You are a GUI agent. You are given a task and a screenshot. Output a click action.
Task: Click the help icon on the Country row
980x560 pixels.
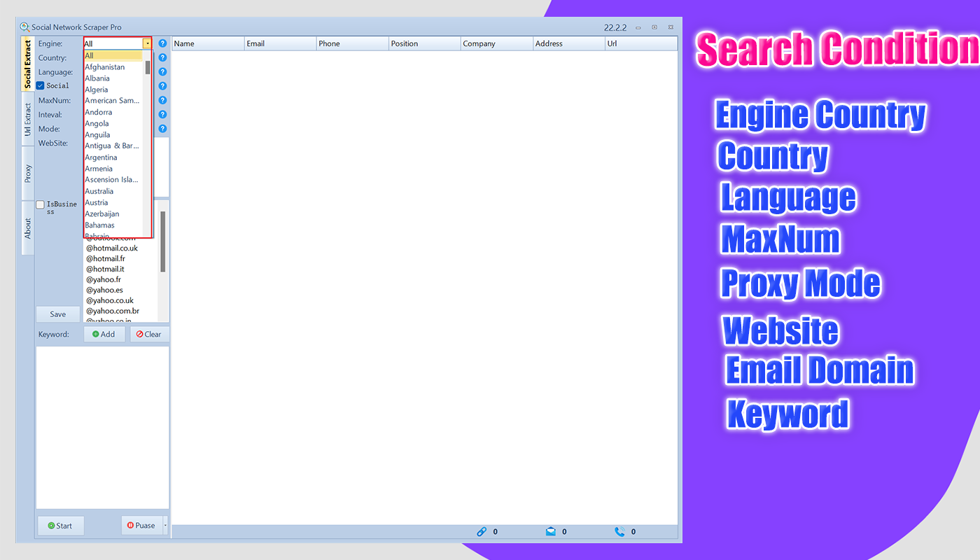[x=162, y=57]
